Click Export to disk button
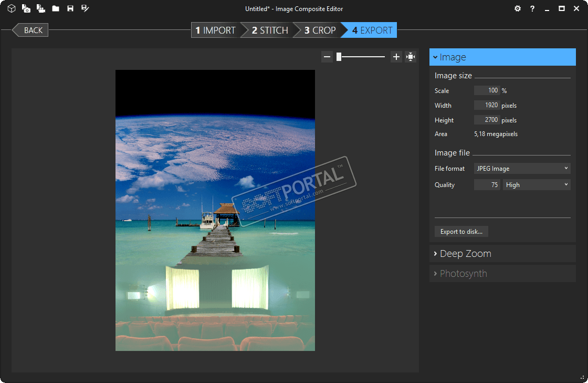 [461, 232]
